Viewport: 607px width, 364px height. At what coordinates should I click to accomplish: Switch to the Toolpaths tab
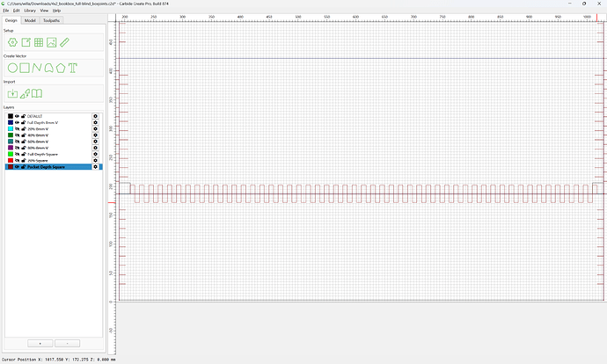point(52,20)
